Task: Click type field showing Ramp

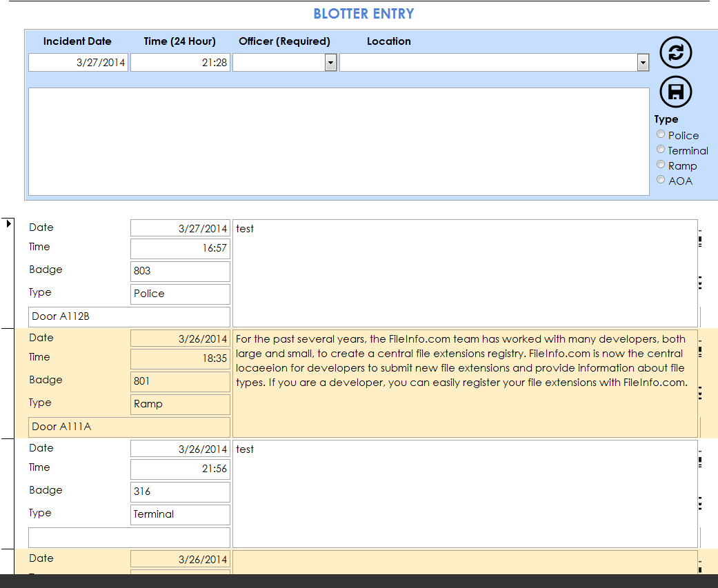Action: pyautogui.click(x=181, y=405)
